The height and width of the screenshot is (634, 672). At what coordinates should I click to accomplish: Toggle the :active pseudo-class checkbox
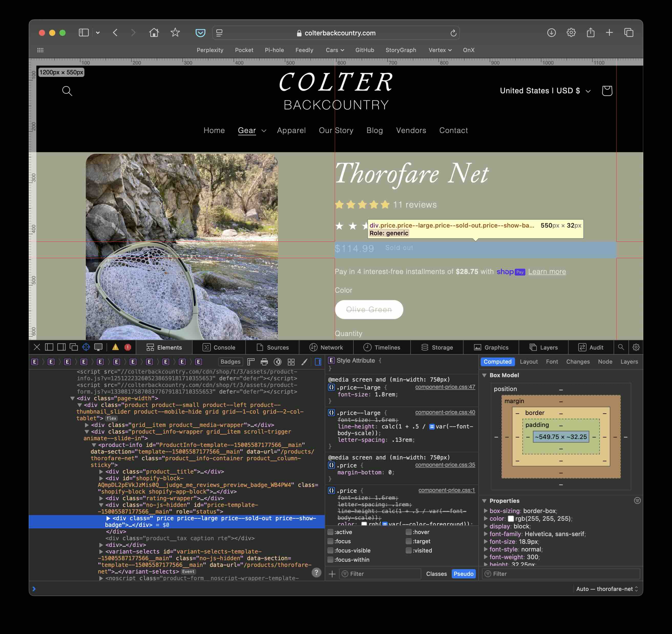(x=330, y=532)
